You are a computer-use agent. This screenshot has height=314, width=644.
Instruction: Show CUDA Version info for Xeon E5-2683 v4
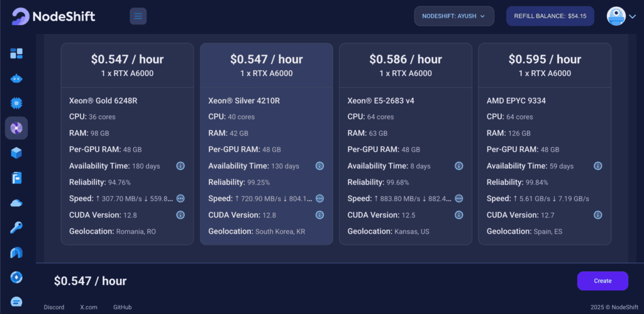[x=458, y=215]
